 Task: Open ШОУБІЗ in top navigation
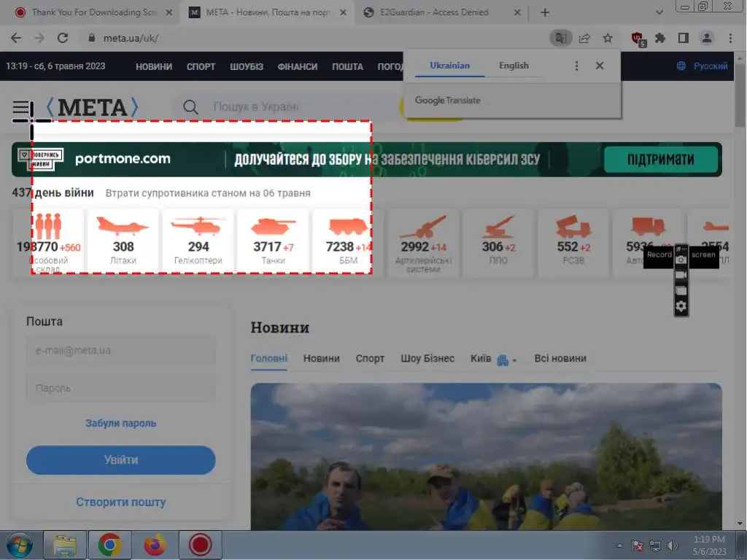(x=247, y=66)
